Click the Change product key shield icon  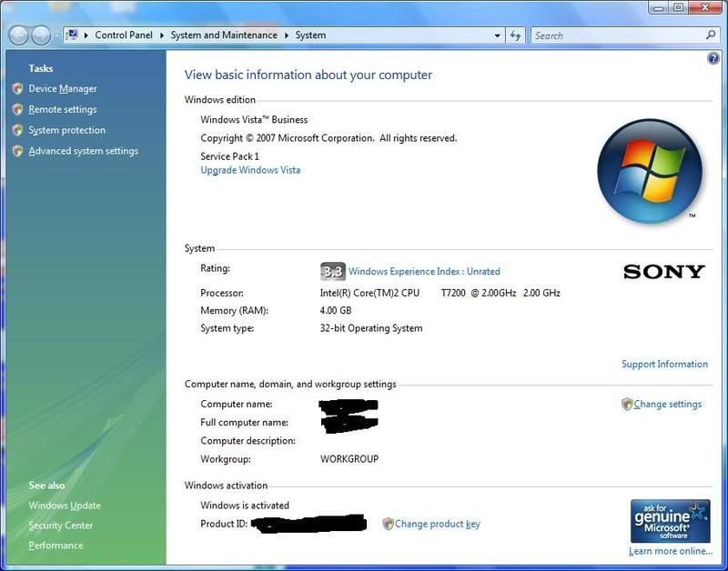point(389,524)
